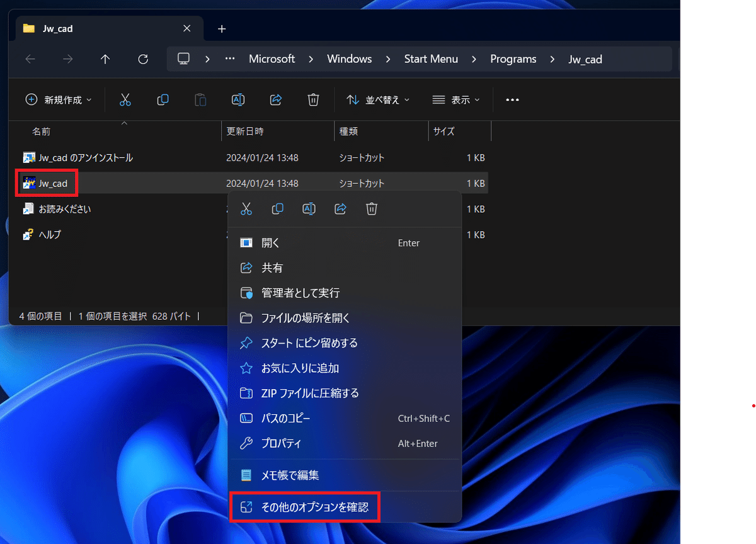Select the Jw_cad のアンインストール file name

86,157
